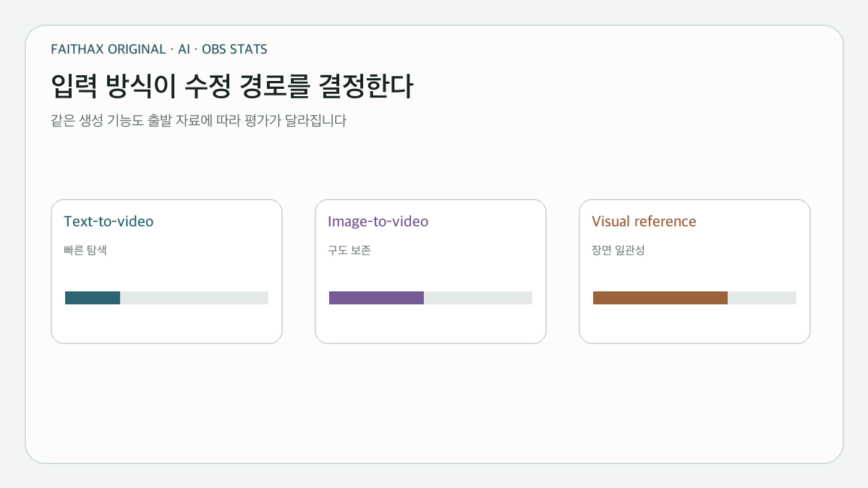Click the teal Text-to-video progress bar
Screen dimensions: 868x488
coord(166,298)
